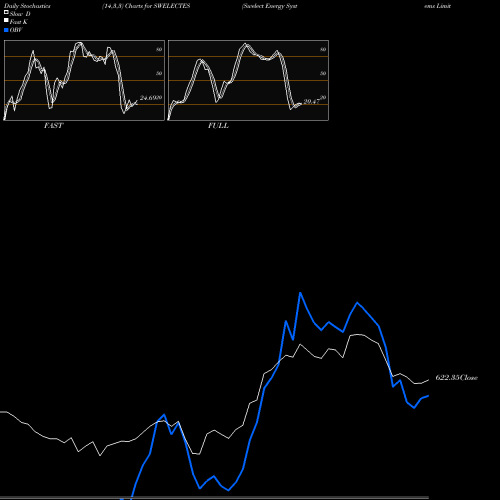Click the blue OBV legend swatch
The image size is (500, 500).
tap(6, 30)
